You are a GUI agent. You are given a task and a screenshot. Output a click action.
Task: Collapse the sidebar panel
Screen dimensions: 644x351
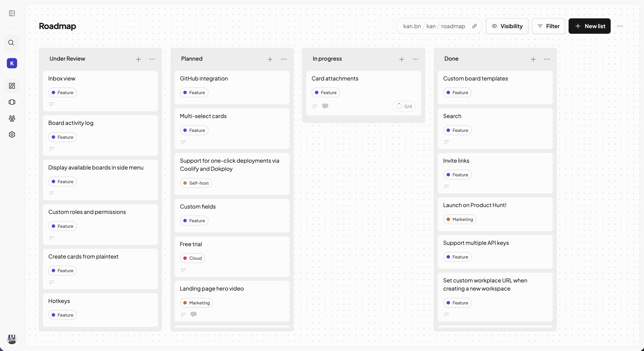[12, 13]
